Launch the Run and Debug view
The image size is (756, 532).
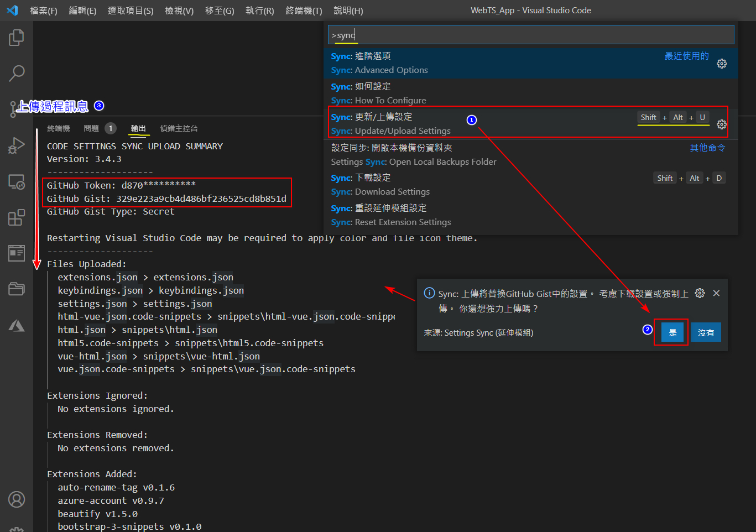point(16,145)
